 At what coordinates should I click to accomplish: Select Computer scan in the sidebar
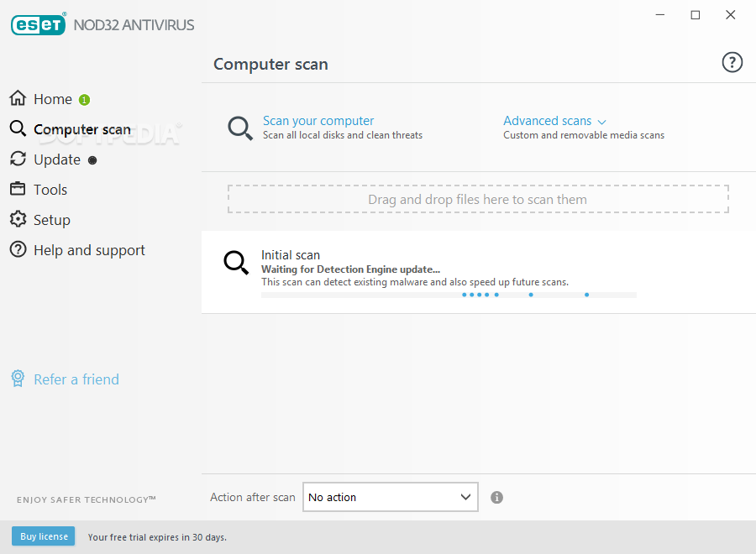coord(82,129)
